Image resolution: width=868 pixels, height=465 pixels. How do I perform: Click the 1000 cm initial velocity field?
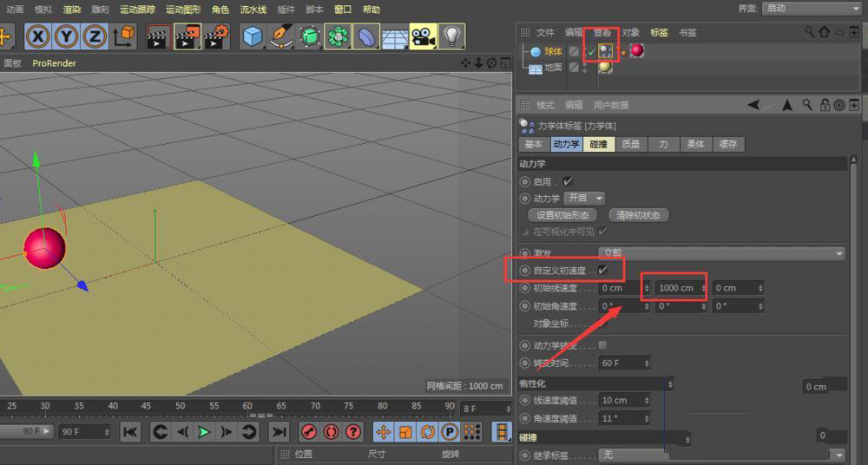click(x=675, y=289)
